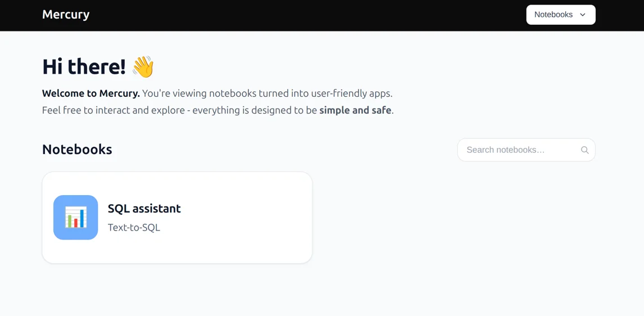Click the Mercury logo in header
The width and height of the screenshot is (644, 316).
pos(66,15)
